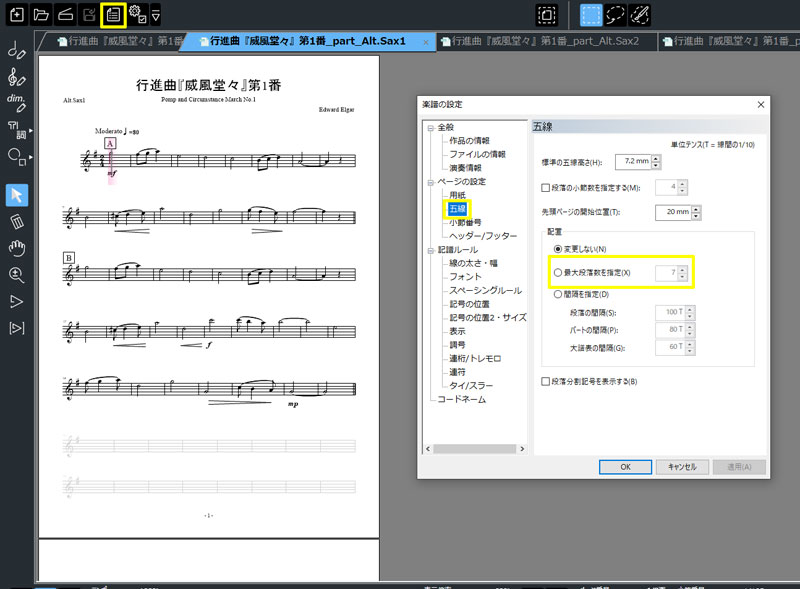Viewport: 800px width, 589px height.
Task: Choose the note input pencil tool
Action: [x=16, y=50]
